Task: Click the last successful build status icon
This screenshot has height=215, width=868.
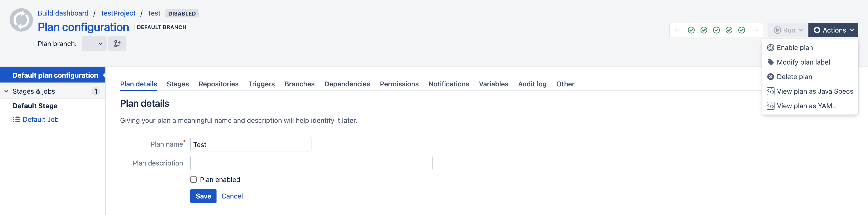Action: tap(742, 30)
